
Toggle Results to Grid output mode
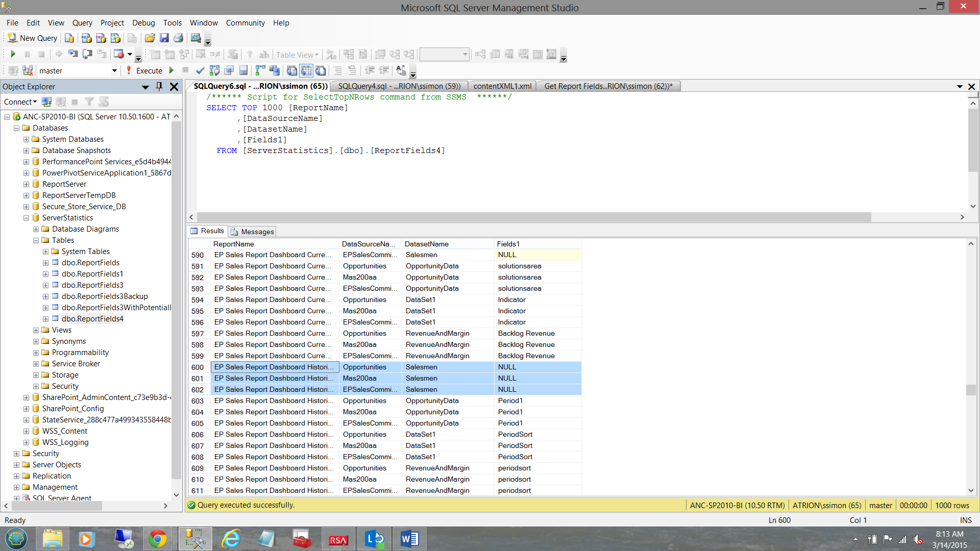[x=306, y=70]
